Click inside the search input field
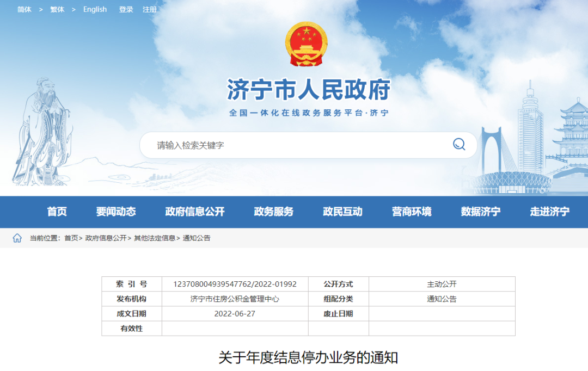 tap(245, 144)
